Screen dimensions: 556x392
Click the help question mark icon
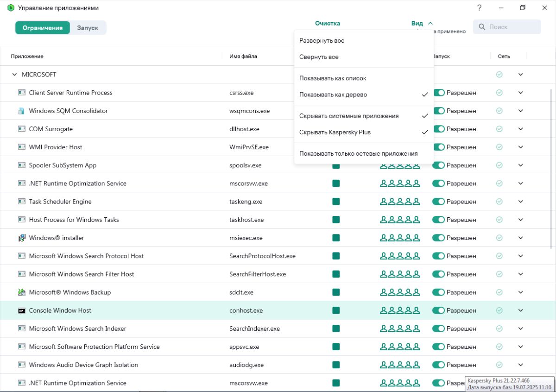tap(479, 8)
